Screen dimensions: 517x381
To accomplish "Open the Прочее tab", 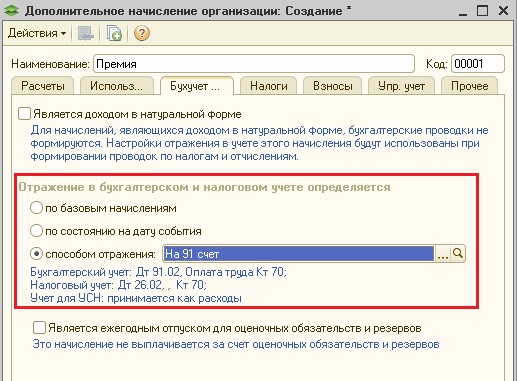I will point(469,86).
